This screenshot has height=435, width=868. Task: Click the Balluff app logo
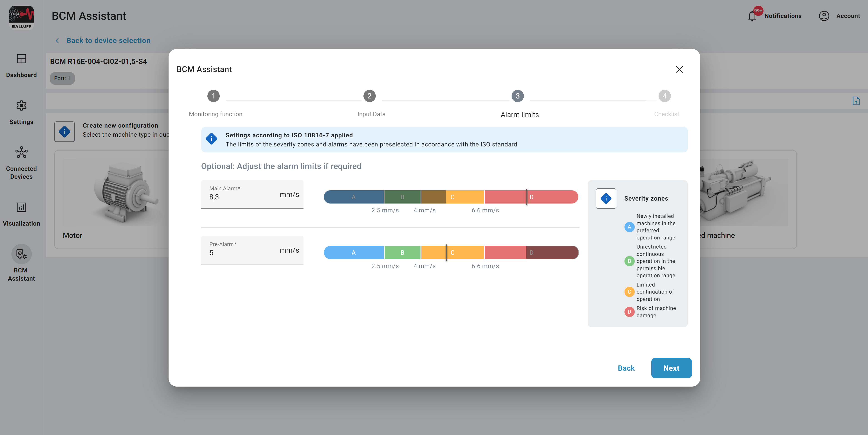coord(21,18)
